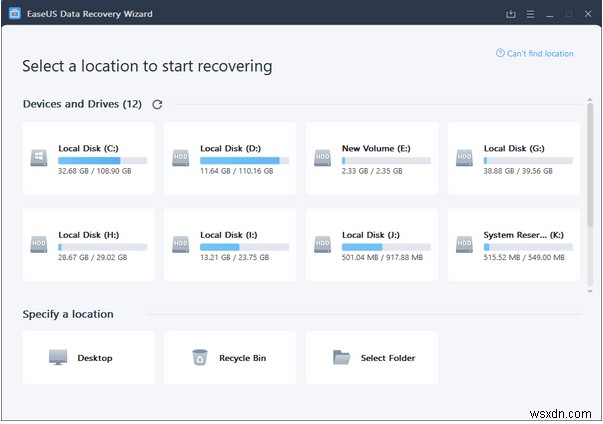Click the Select Folder folder icon

[341, 357]
